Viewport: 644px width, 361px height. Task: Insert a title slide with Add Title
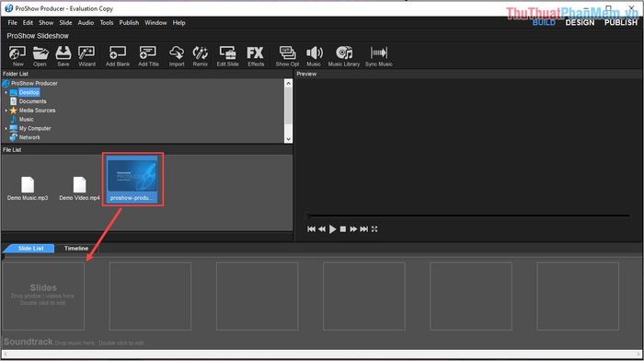coord(148,56)
